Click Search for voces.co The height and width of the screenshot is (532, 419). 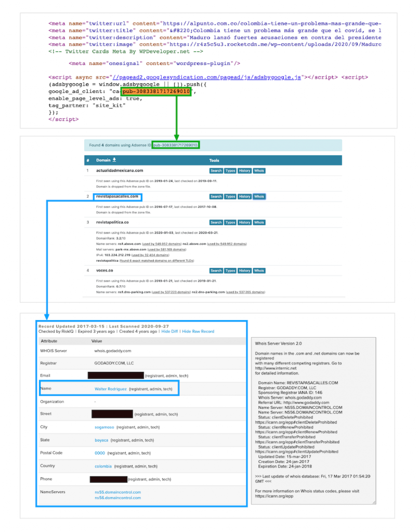[216, 271]
